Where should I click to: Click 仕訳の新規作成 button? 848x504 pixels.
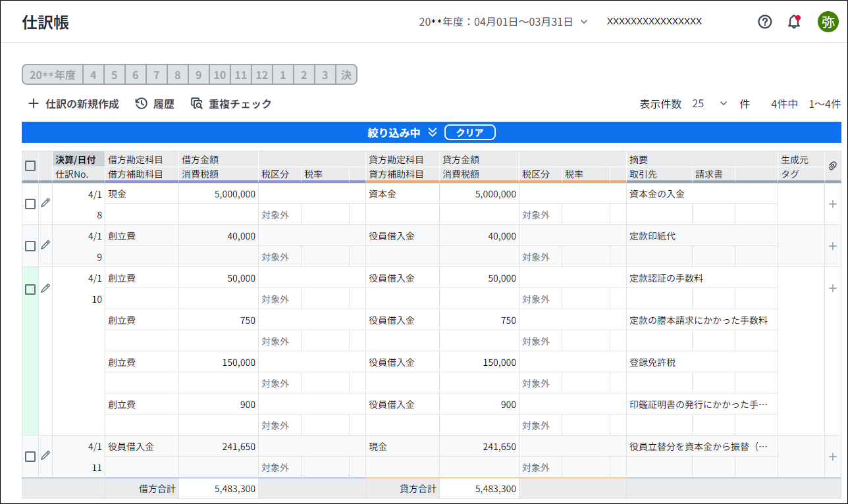[x=74, y=104]
